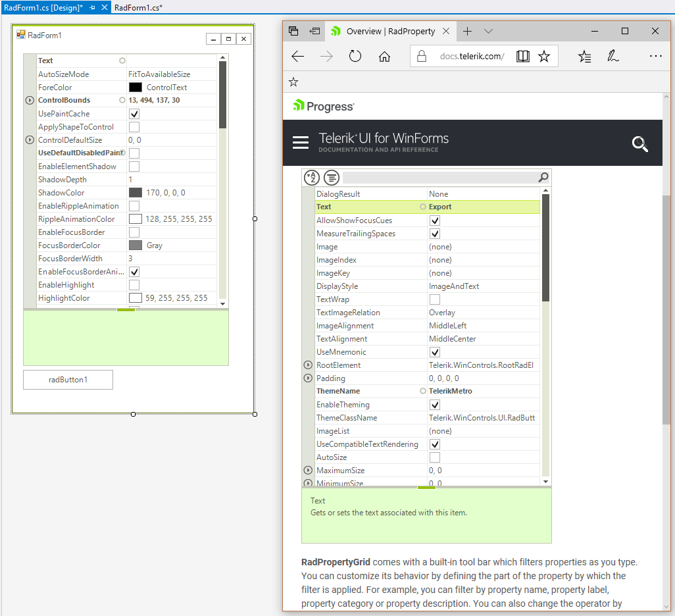Open search on the Telerik documentation header

click(639, 143)
